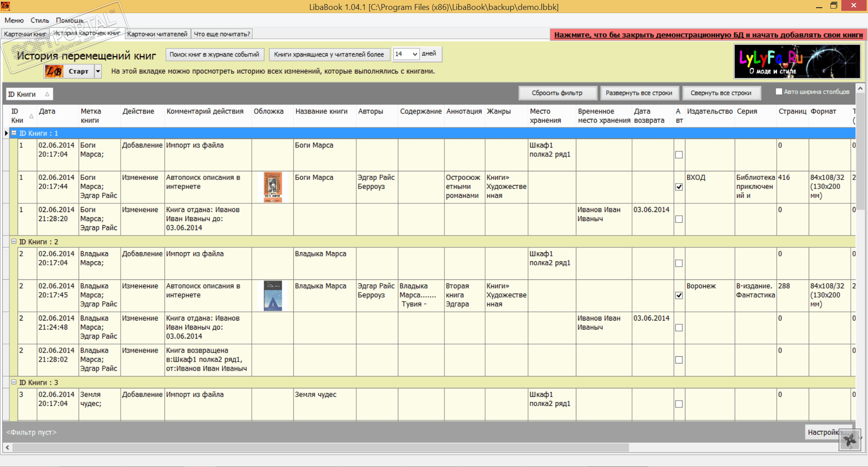Image resolution: width=868 pixels, height=467 pixels.
Task: Click Поиск книг в журнале событий button
Action: [x=214, y=54]
